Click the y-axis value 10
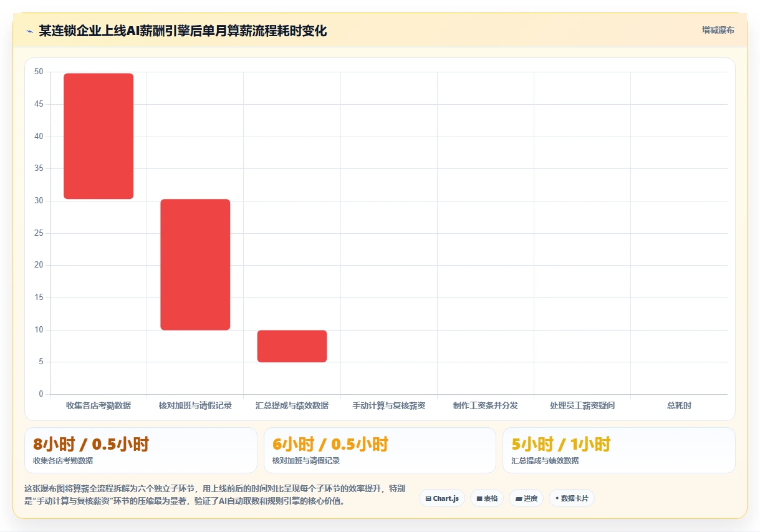The height and width of the screenshot is (532, 760). point(39,330)
